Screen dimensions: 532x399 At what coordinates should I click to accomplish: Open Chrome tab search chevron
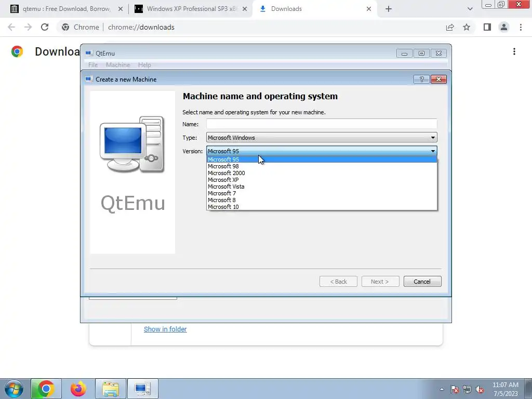[x=470, y=9]
